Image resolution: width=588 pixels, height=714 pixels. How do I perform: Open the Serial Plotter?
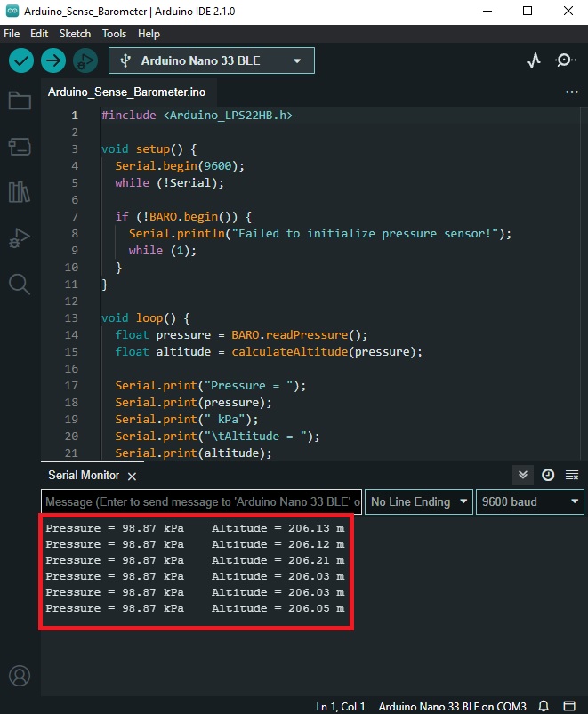point(534,60)
